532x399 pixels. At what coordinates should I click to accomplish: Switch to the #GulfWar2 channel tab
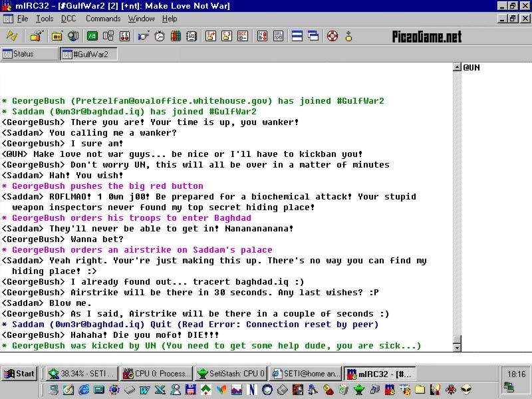[89, 55]
